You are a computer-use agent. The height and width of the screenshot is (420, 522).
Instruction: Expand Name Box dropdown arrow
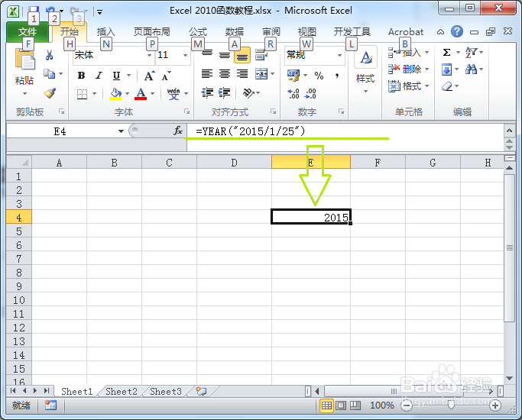122,131
